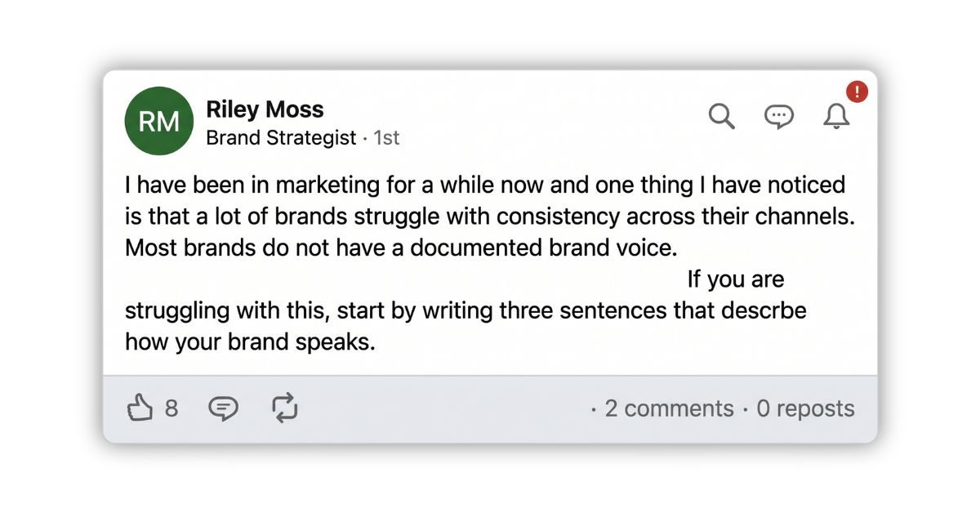The height and width of the screenshot is (513, 980).
Task: Click the Brand Strategist subtitle
Action: point(281,138)
